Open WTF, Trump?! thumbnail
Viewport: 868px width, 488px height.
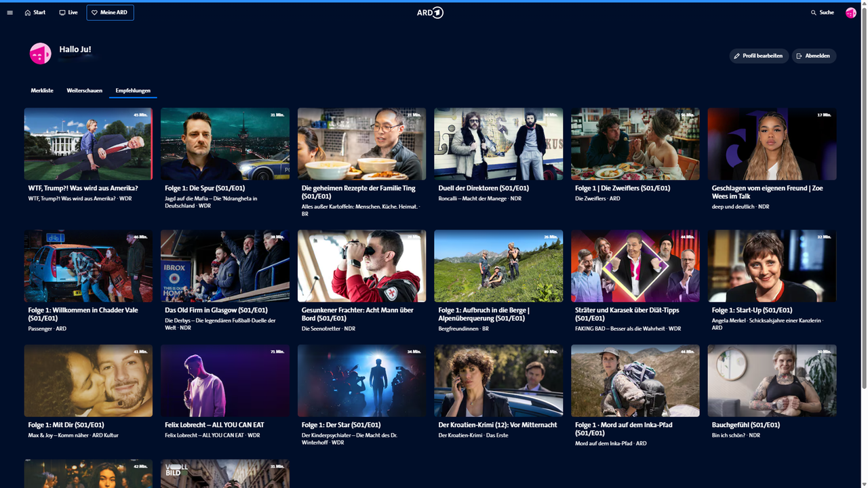coord(88,144)
